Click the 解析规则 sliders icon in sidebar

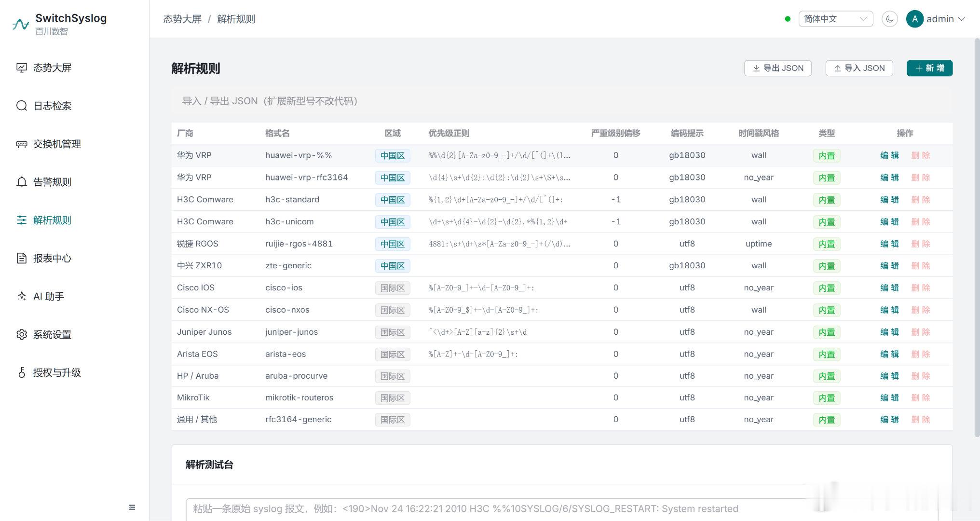coord(22,220)
